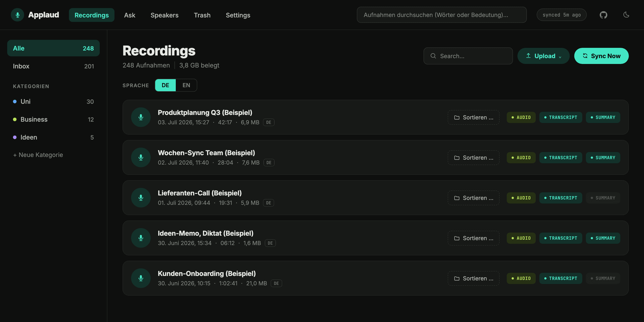Select the Business category
The width and height of the screenshot is (644, 322).
click(53, 119)
